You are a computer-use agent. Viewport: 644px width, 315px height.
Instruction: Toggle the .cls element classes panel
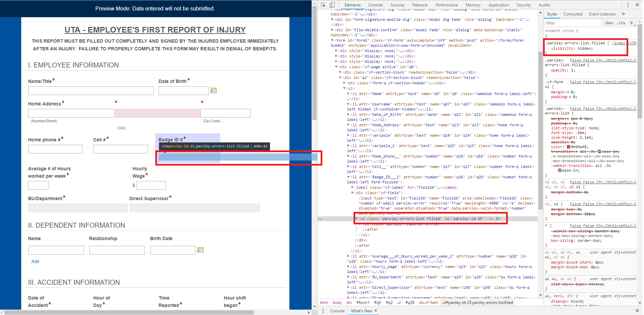[x=622, y=23]
